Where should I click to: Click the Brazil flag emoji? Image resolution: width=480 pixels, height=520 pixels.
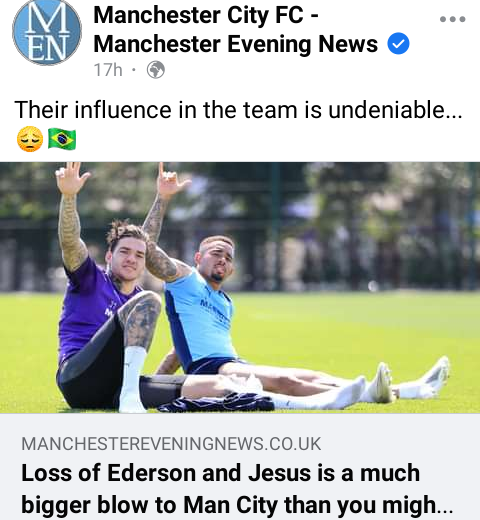62,139
